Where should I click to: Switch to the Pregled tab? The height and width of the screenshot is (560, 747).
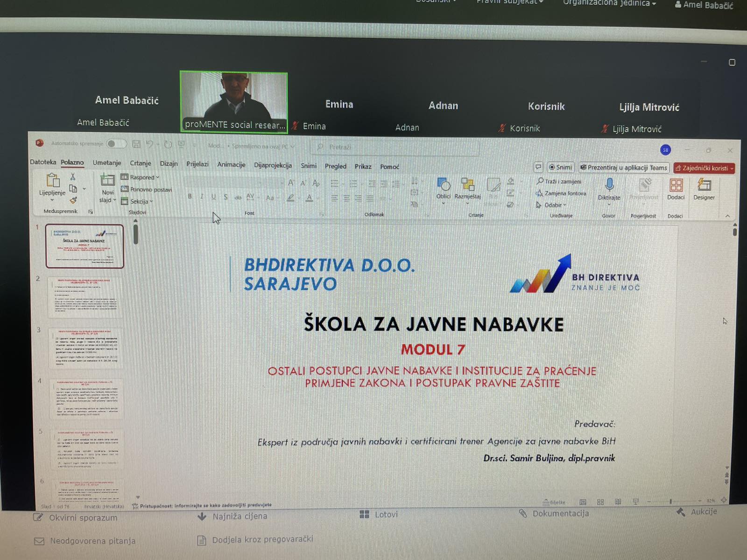point(336,166)
